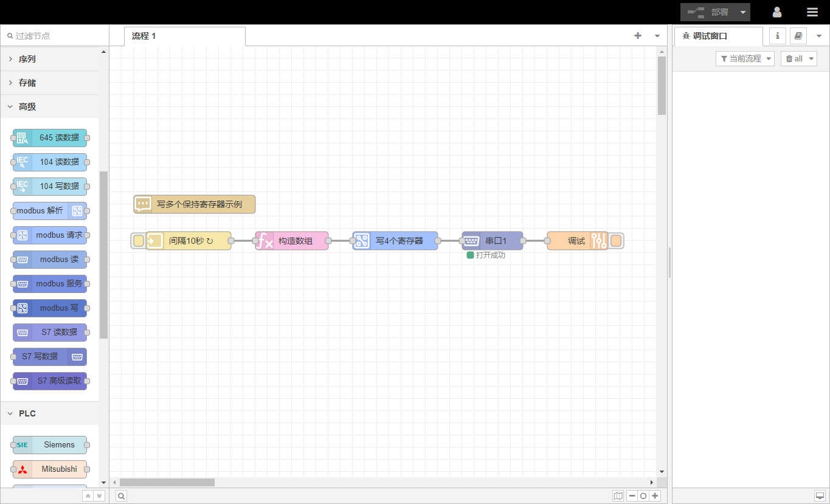Image resolution: width=830 pixels, height=504 pixels.
Task: Open the 部署 deploy options dropdown arrow
Action: pos(743,12)
